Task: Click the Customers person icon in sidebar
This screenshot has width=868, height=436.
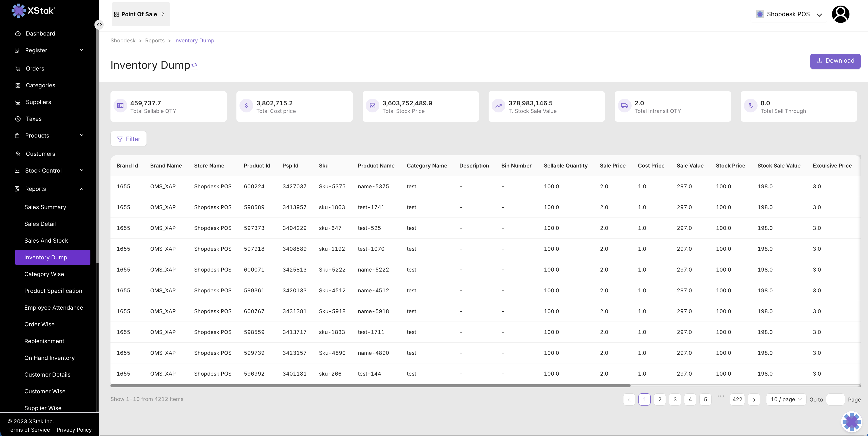Action: click(18, 154)
